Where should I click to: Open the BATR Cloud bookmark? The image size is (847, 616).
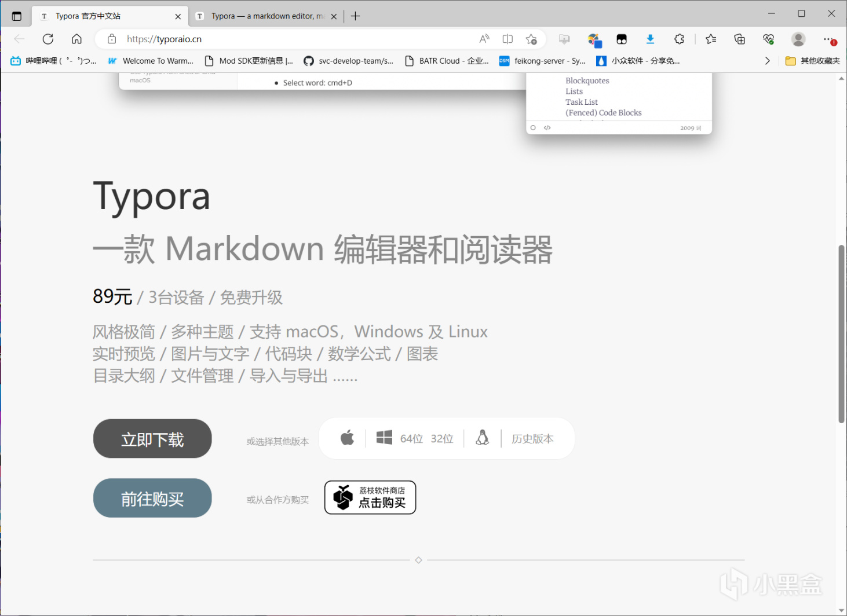[447, 60]
